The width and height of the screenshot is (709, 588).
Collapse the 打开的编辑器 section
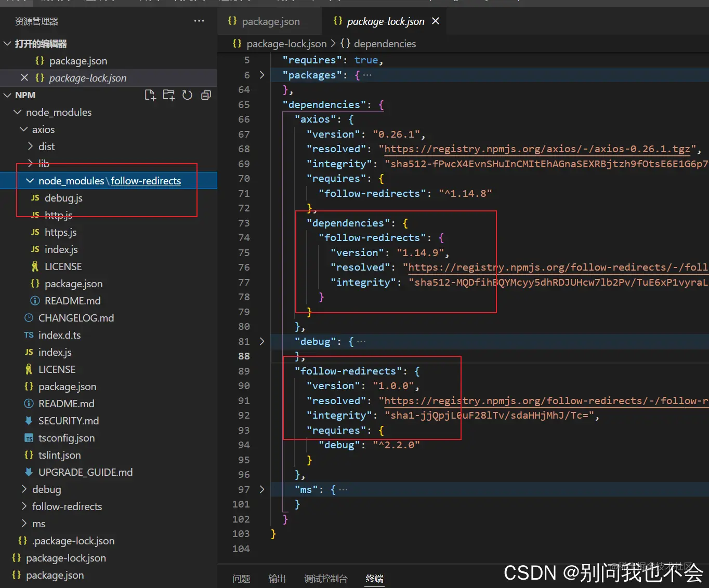(x=7, y=44)
